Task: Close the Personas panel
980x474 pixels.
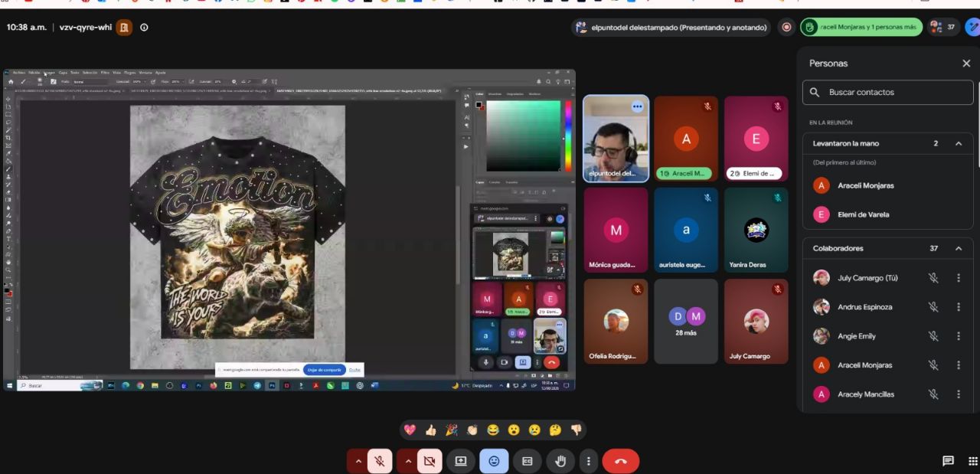Action: 966,64
